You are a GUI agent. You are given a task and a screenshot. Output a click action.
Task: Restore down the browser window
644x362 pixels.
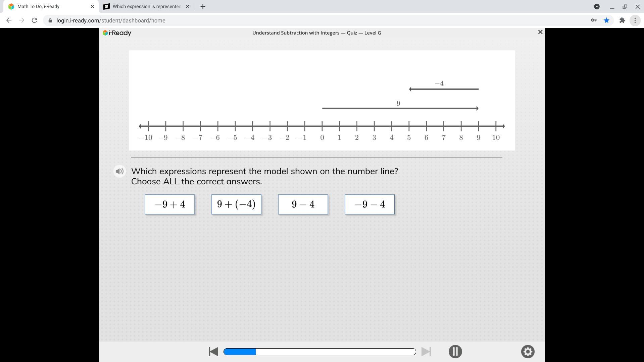point(625,6)
